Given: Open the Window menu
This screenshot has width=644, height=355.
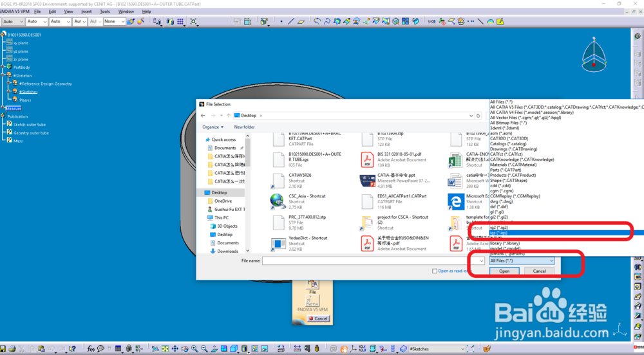Looking at the screenshot, I should pos(126,12).
